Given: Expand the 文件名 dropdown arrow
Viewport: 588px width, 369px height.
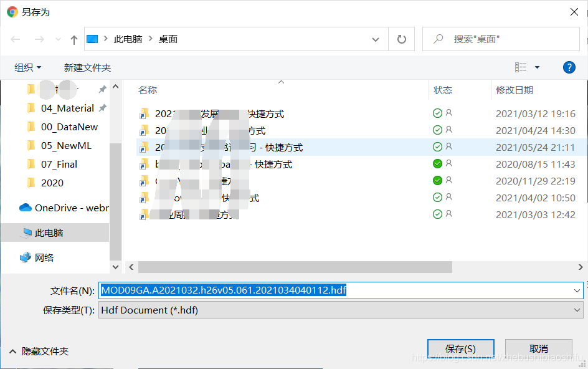Looking at the screenshot, I should click(577, 290).
